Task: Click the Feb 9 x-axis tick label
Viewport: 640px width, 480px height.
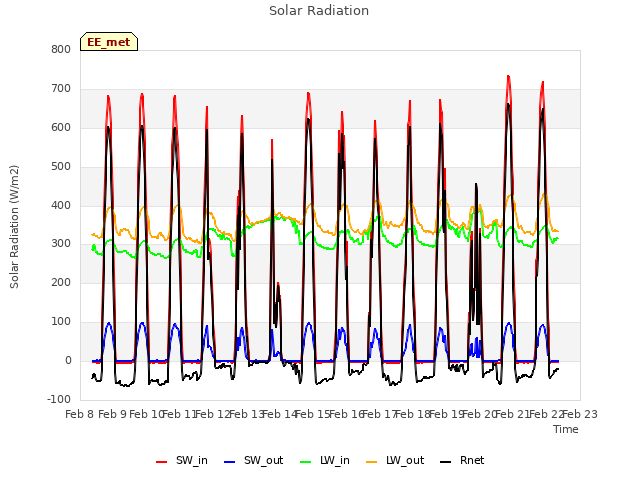Action: (113, 414)
